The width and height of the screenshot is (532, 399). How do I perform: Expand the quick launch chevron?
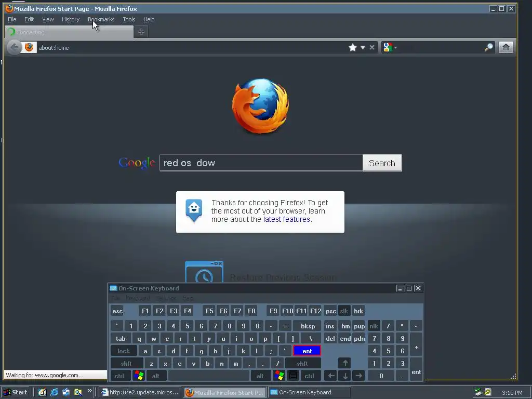(x=89, y=391)
